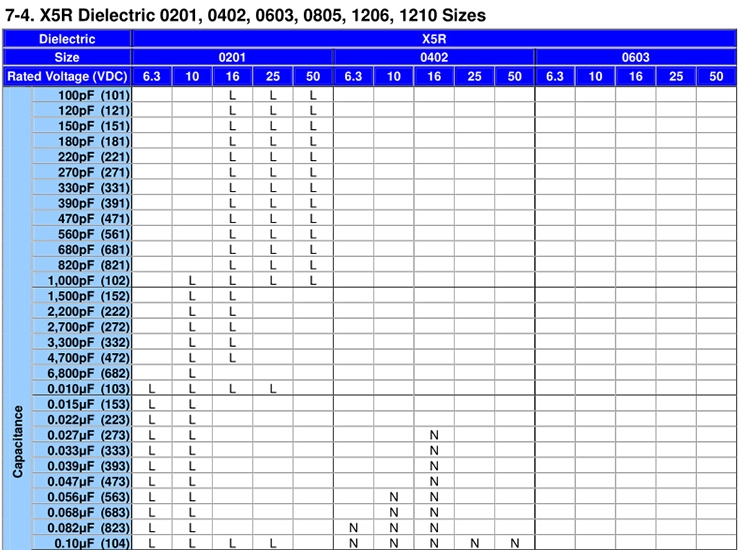Select the 0201 size column header

tap(232, 57)
